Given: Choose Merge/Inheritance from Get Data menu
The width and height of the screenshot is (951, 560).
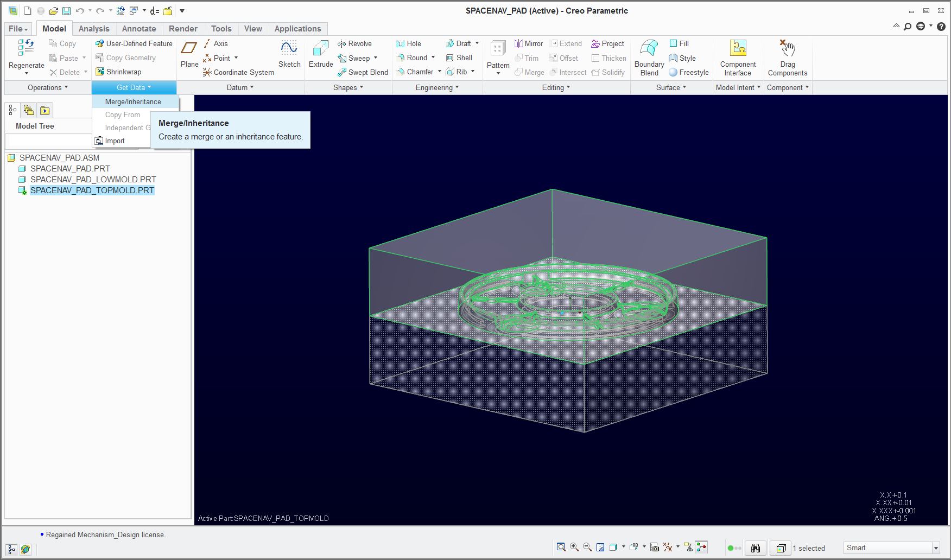Looking at the screenshot, I should (x=135, y=101).
